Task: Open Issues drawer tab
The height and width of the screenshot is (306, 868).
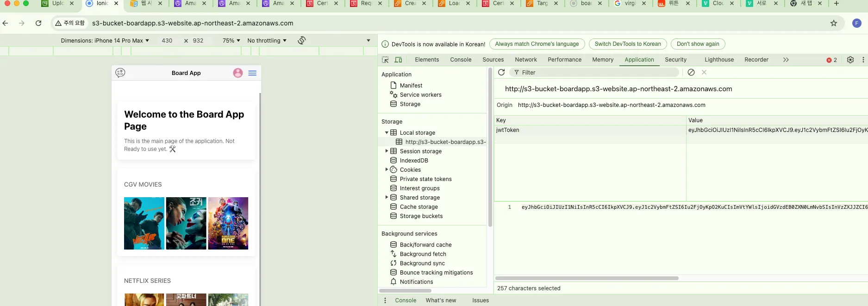Action: click(x=481, y=300)
